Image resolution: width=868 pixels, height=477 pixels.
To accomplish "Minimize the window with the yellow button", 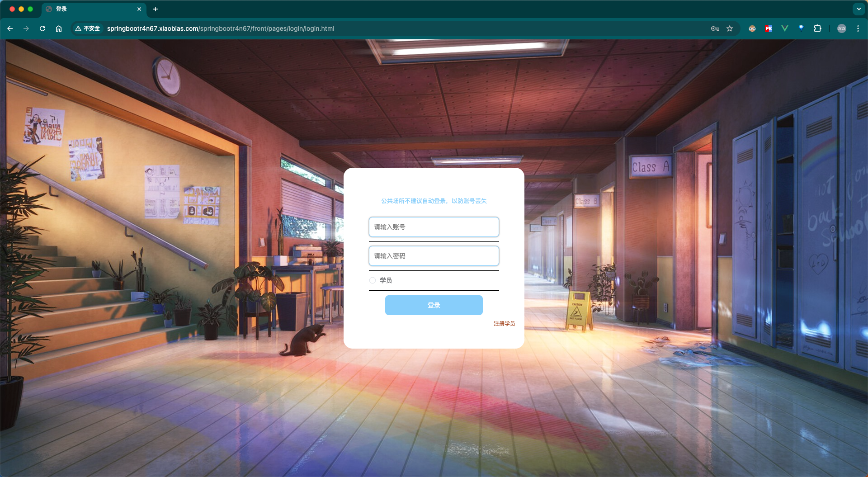I will tap(21, 9).
